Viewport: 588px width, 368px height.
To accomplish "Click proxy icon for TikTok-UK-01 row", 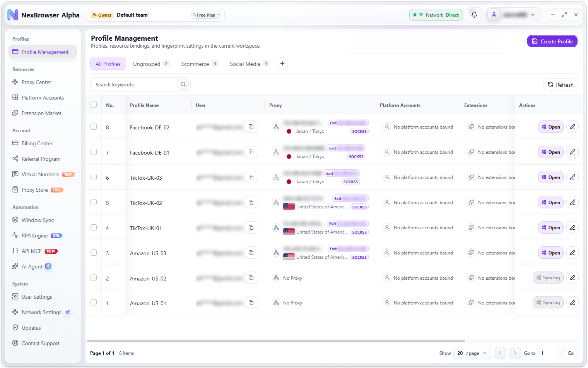I will [276, 227].
